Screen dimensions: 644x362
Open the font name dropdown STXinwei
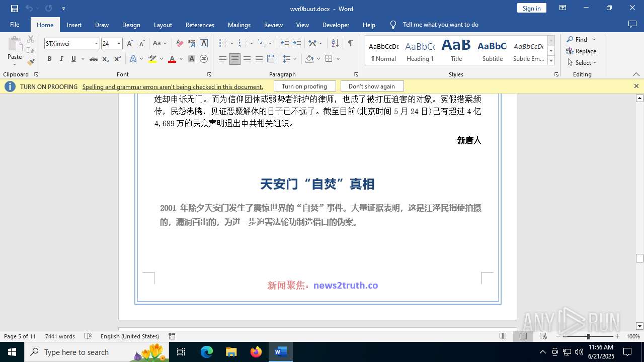96,44
